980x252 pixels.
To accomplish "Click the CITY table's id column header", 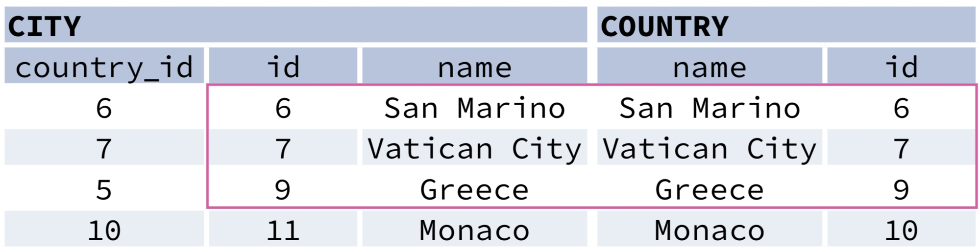I will 283,67.
